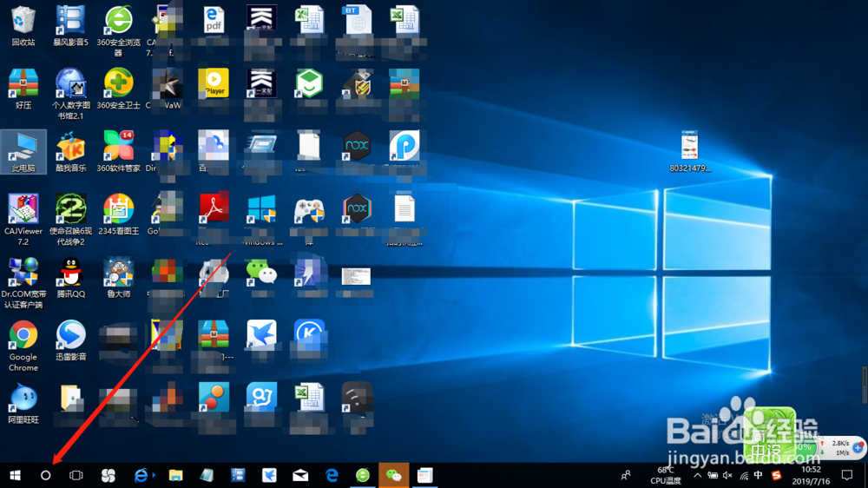Open the People icon on taskbar
The image size is (868, 488).
(x=626, y=475)
